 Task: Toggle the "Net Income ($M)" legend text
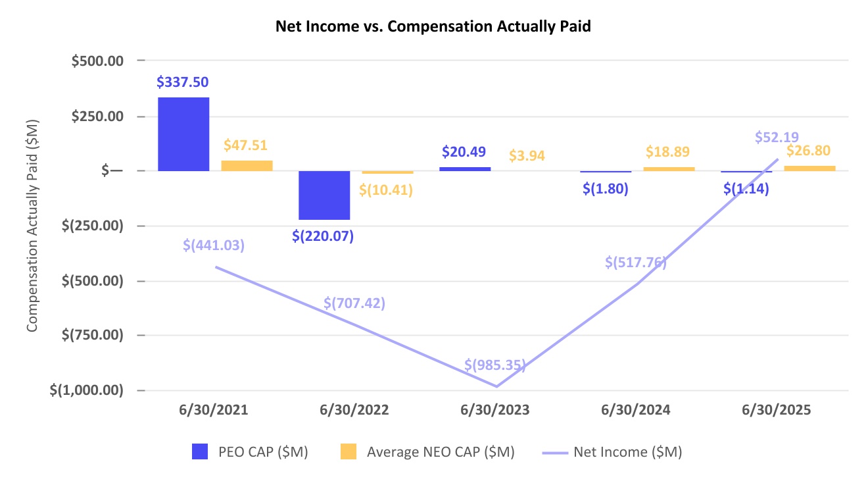pos(627,452)
